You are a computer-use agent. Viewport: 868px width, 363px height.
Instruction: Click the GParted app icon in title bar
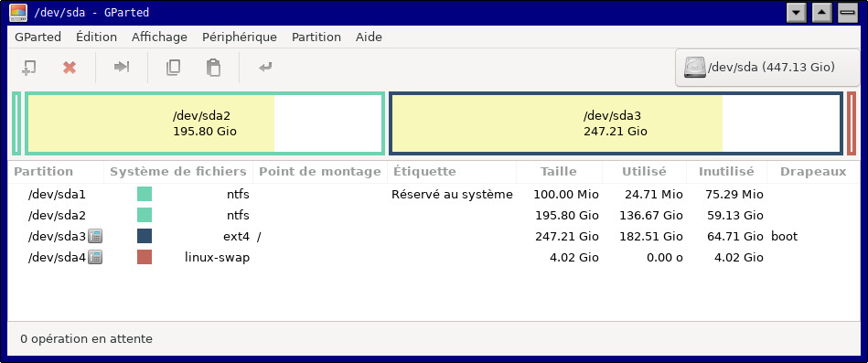click(x=18, y=12)
